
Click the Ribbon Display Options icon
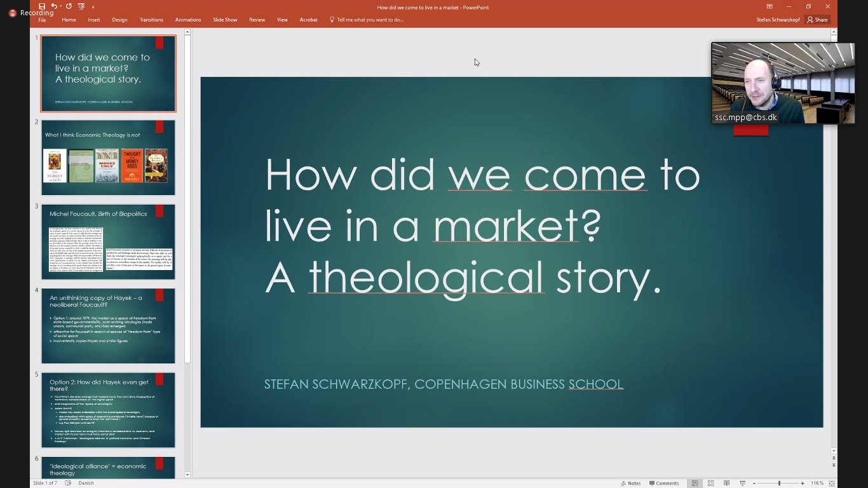tap(770, 6)
